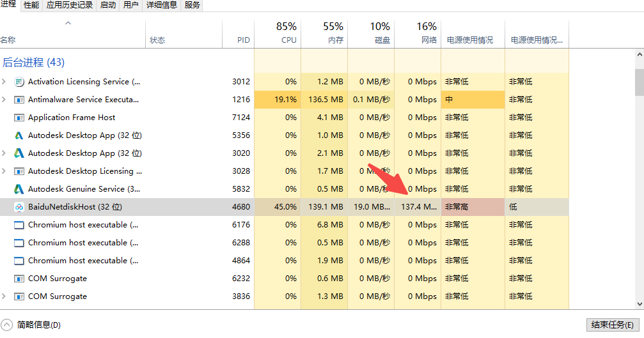Expand the Antimalware Service Executable process
This screenshot has height=338, width=644.
pos(4,100)
